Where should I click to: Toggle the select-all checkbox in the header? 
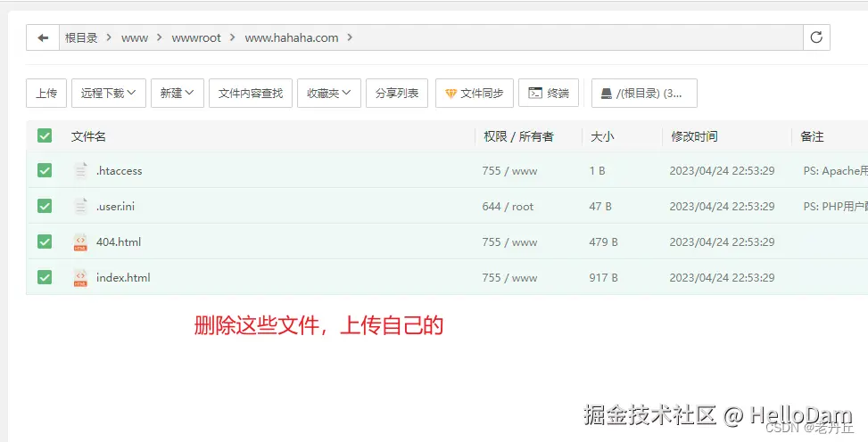click(x=45, y=135)
